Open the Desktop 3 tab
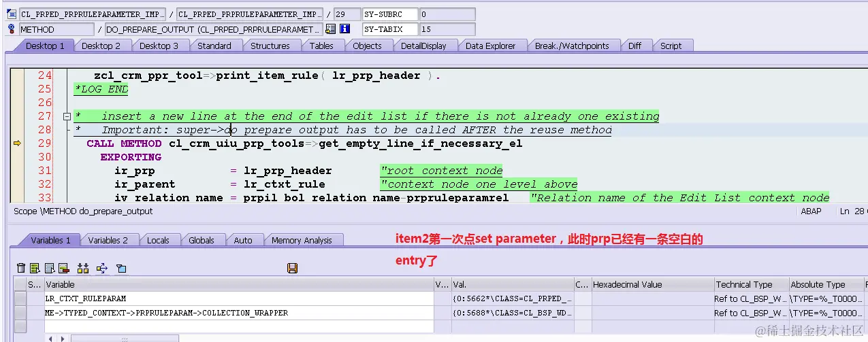Viewport: 868px width, 342px height. point(159,46)
